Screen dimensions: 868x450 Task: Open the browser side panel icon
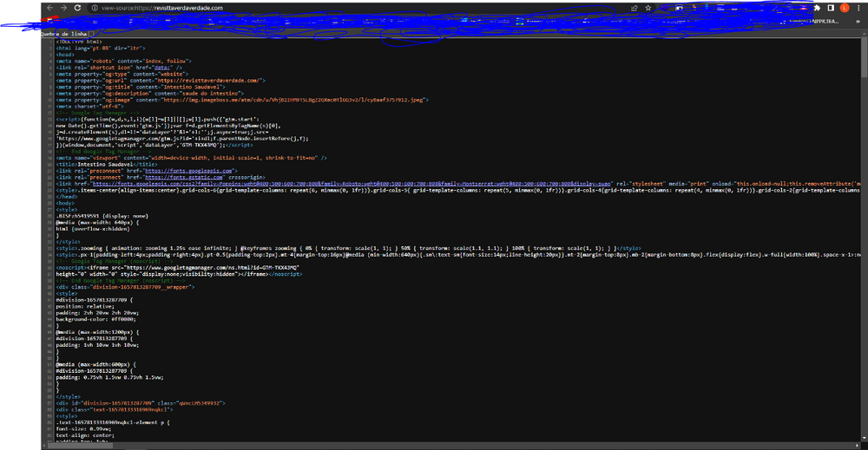click(x=831, y=8)
